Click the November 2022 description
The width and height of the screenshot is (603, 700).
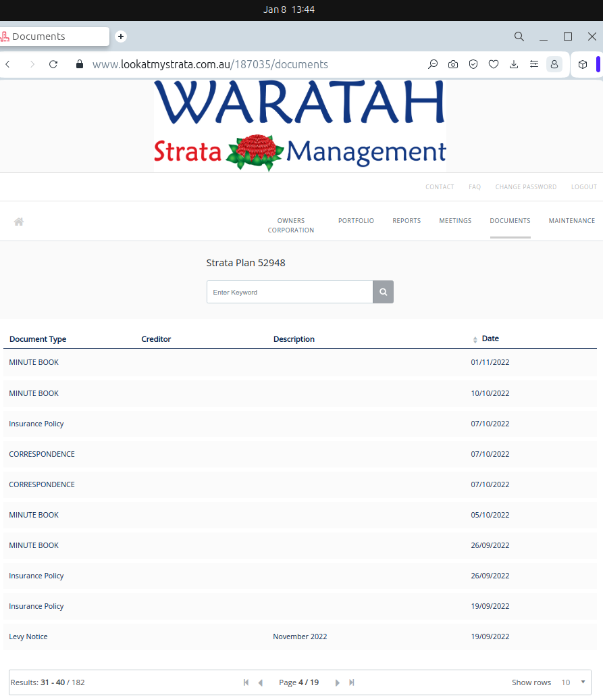click(300, 636)
